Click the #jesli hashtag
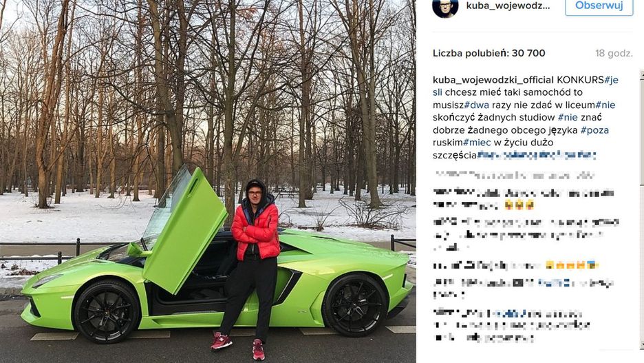The width and height of the screenshot is (644, 363). tap(611, 80)
